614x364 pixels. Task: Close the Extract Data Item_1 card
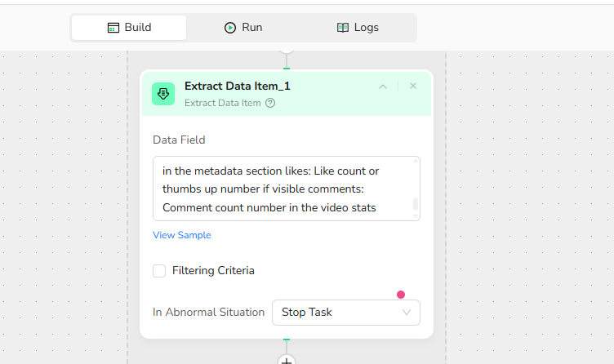pyautogui.click(x=413, y=86)
